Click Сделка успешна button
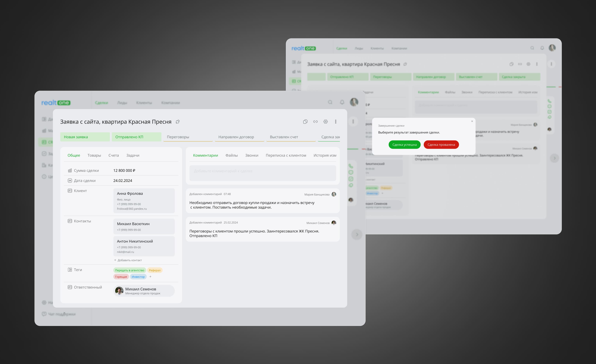The width and height of the screenshot is (596, 364). [x=405, y=144]
